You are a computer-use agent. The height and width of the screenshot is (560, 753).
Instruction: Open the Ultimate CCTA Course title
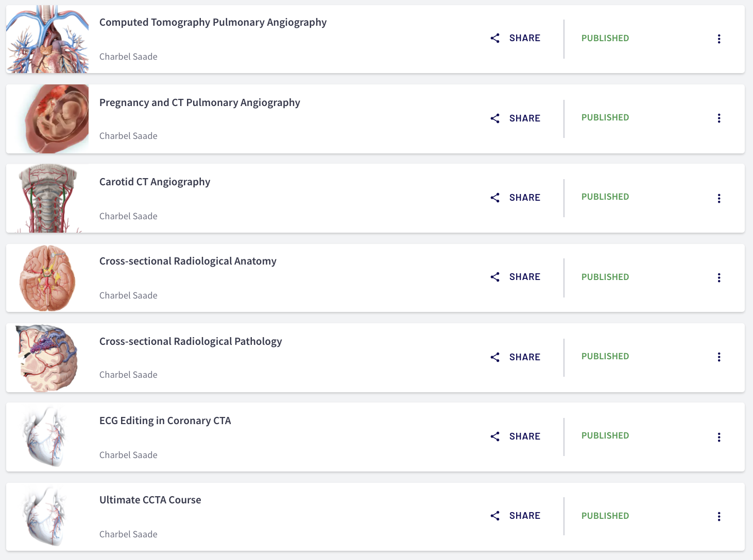click(x=150, y=500)
